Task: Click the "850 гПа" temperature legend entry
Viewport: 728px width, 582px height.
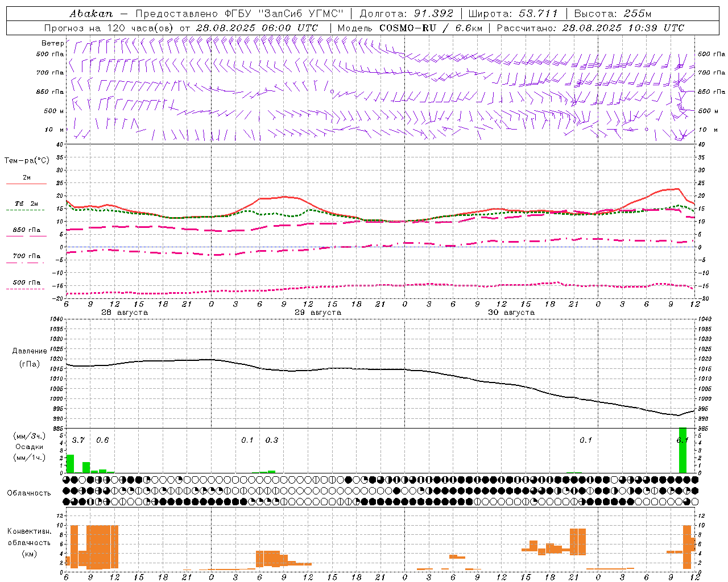Action: pos(27,230)
